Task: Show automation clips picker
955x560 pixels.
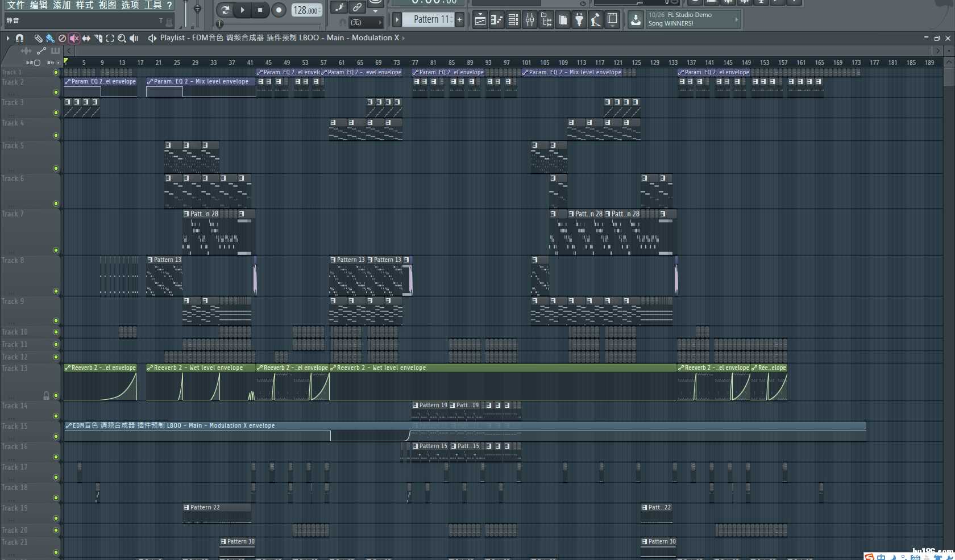Action: click(41, 51)
